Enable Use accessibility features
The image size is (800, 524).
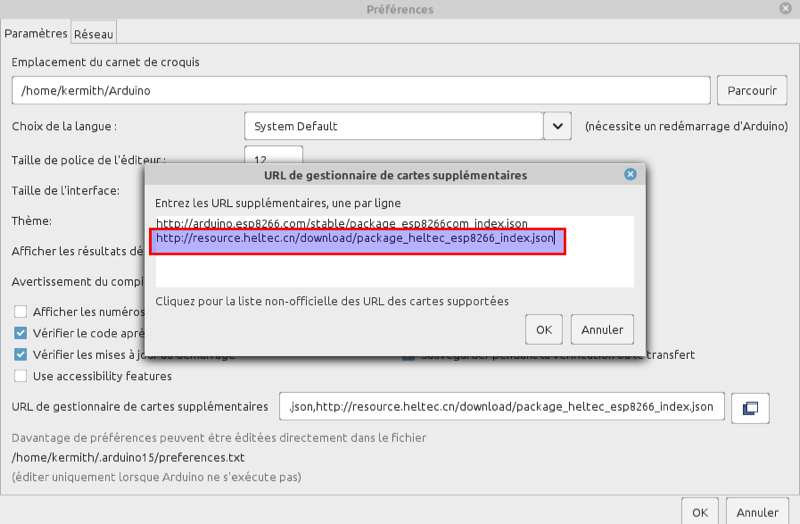coord(21,376)
